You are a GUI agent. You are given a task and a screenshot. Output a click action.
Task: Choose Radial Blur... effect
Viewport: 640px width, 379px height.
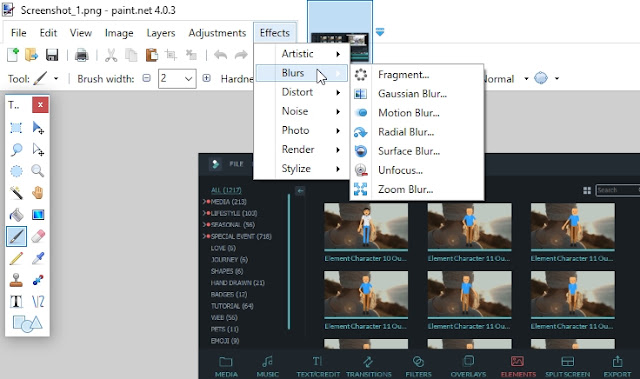click(417, 132)
